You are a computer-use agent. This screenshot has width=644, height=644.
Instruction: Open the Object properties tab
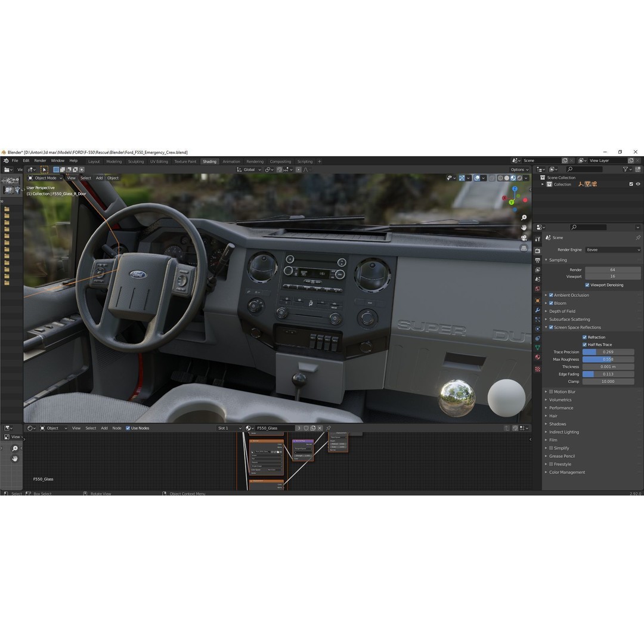(537, 301)
